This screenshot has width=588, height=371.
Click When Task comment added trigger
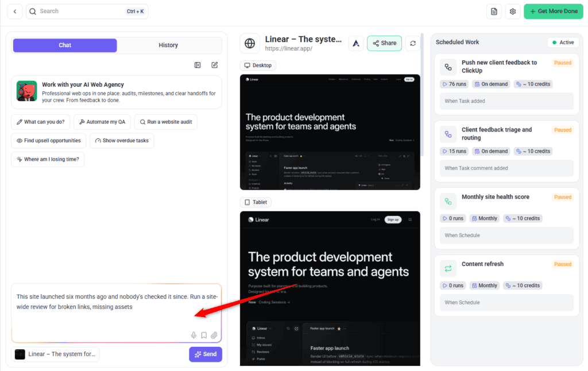coord(506,168)
